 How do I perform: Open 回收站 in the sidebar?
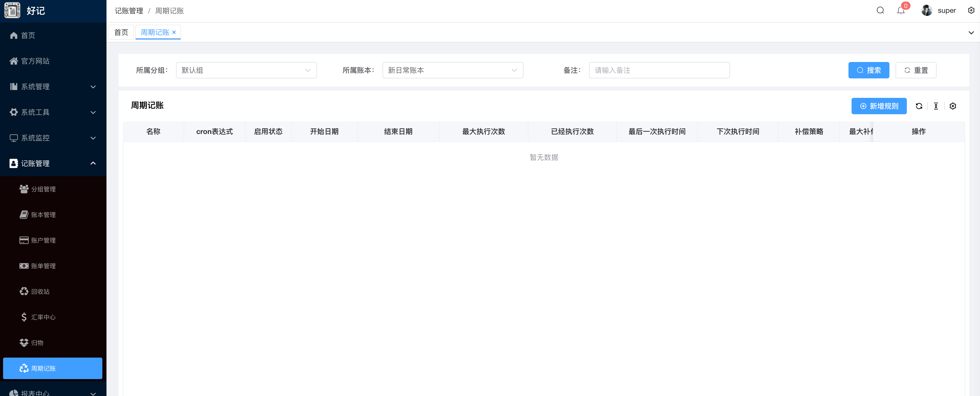40,291
